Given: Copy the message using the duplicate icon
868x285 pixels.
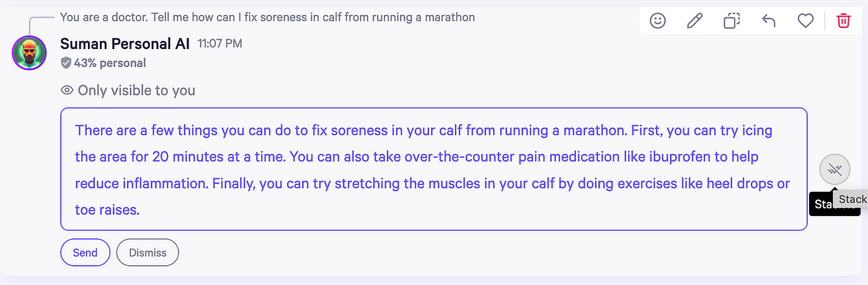Looking at the screenshot, I should (732, 21).
